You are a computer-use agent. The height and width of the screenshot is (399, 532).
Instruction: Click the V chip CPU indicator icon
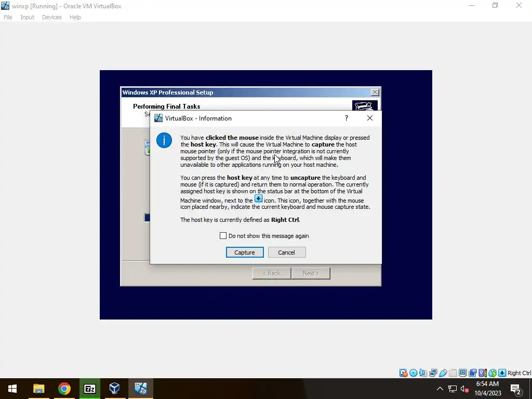tap(483, 373)
